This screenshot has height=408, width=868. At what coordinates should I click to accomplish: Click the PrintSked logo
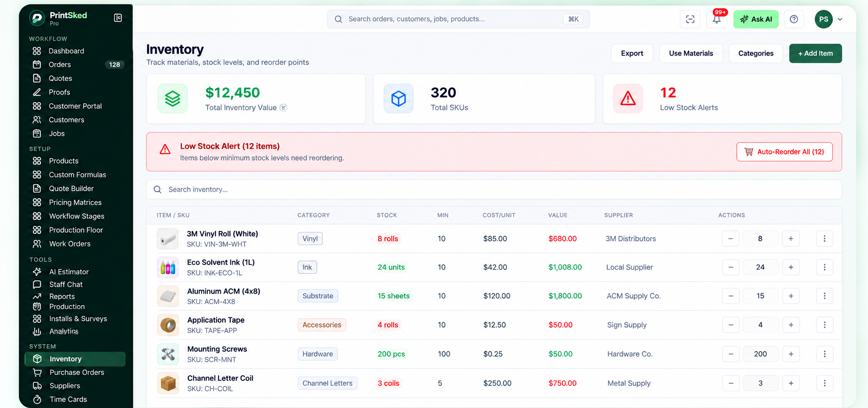[37, 18]
